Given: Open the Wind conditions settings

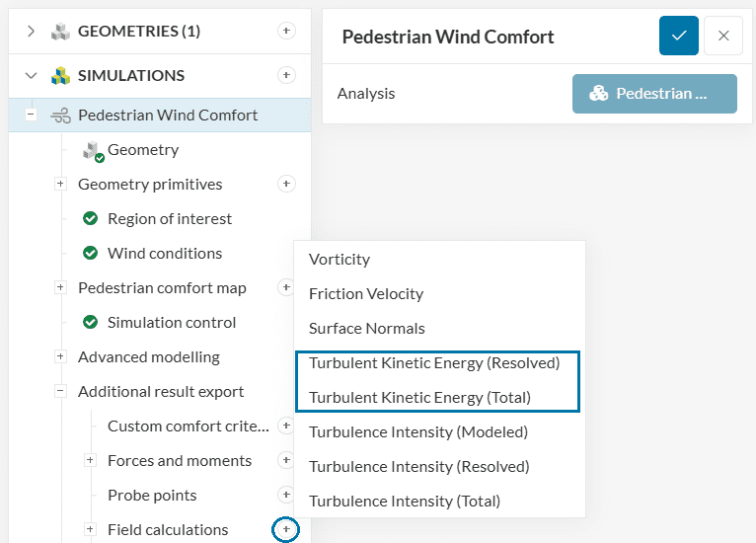Looking at the screenshot, I should (x=165, y=253).
